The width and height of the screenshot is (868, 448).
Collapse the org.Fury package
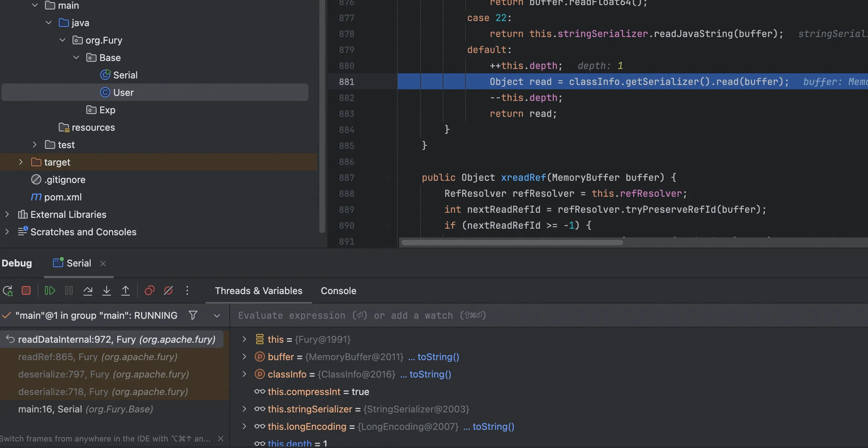tap(62, 40)
